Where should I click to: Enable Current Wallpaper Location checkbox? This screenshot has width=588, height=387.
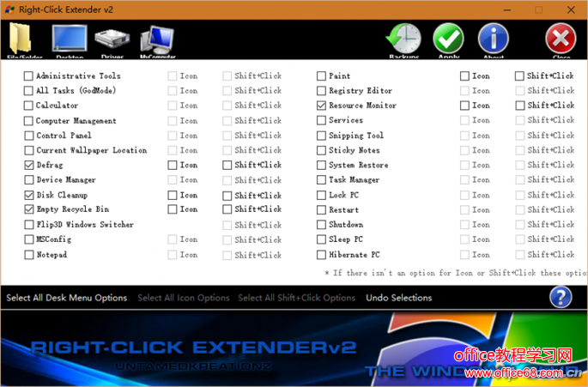[29, 150]
